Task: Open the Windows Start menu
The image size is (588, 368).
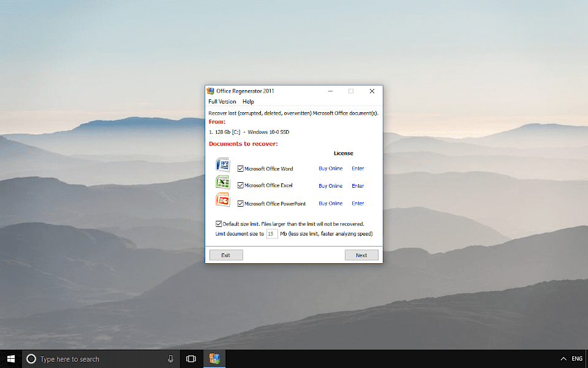Action: click(11, 359)
